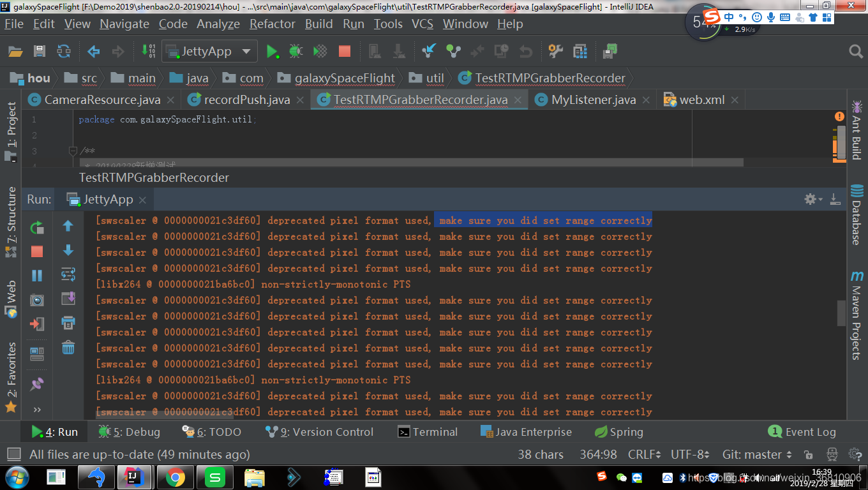Change UTF-8 file encoding in status bar
Screen dimensions: 868x490
(x=690, y=455)
